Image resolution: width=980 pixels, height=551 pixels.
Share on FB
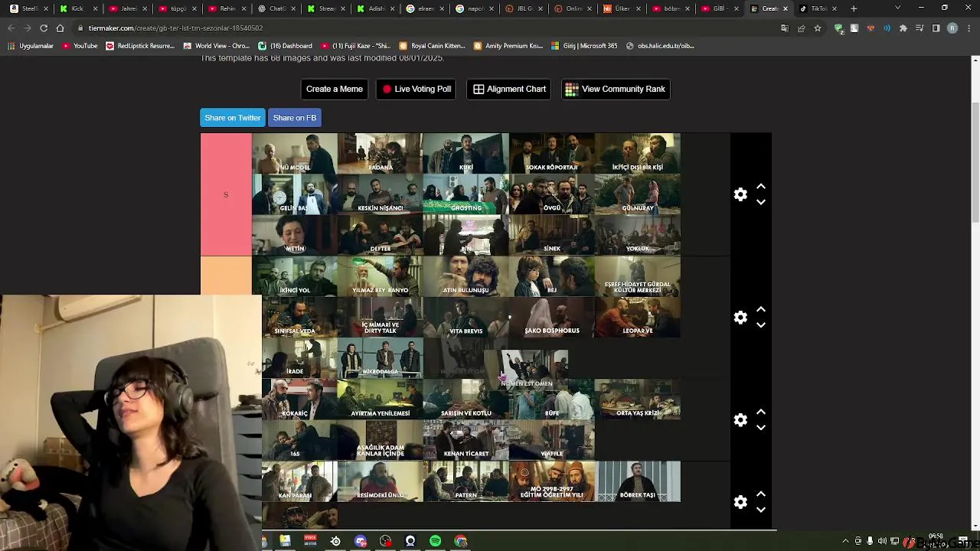point(295,118)
